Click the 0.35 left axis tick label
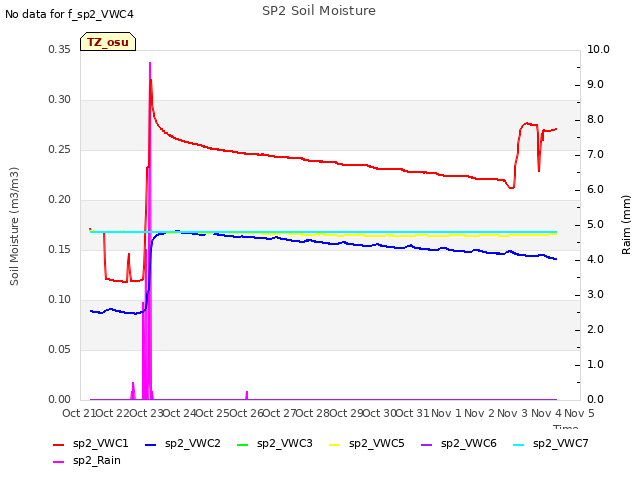The image size is (640, 480). 60,49
